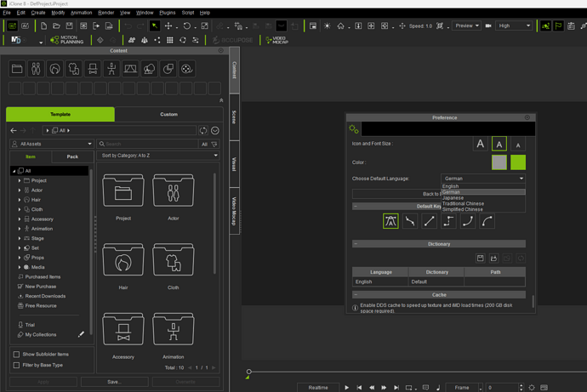Select the linear key tangent icon
Image resolution: width=587 pixels, height=392 pixels.
[429, 221]
